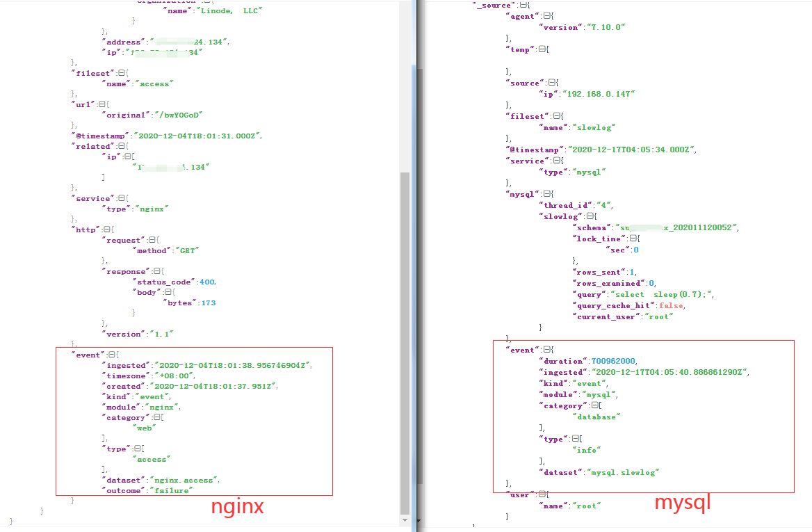Select the thread_id "4" value
Image resolution: width=812 pixels, height=532 pixels.
[603, 205]
